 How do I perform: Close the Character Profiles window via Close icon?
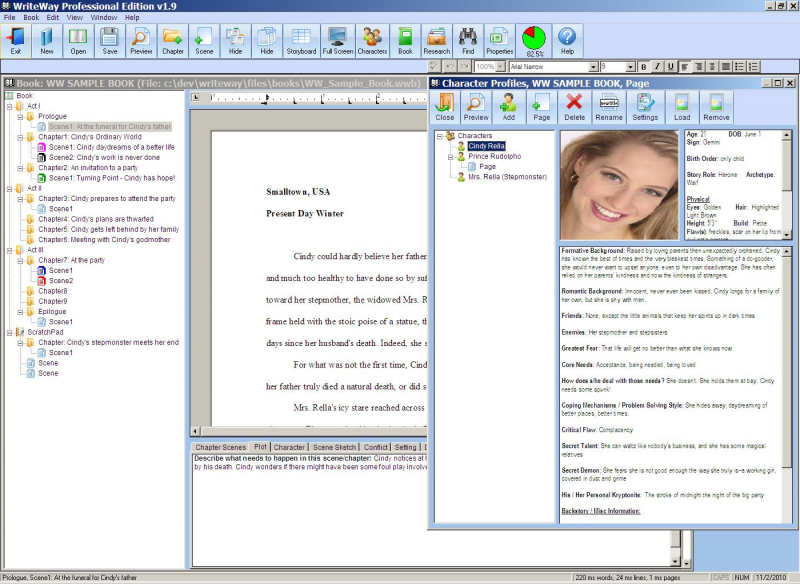(444, 107)
